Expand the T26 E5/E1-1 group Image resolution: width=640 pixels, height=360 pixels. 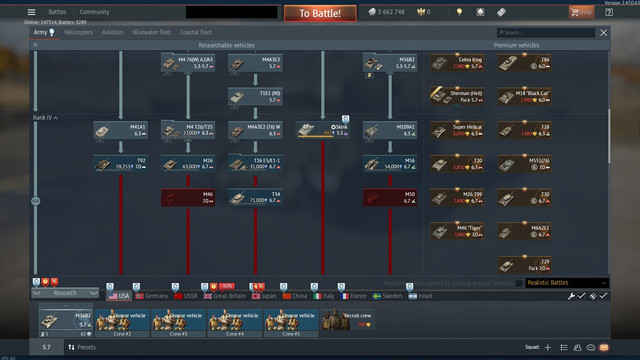point(255,163)
